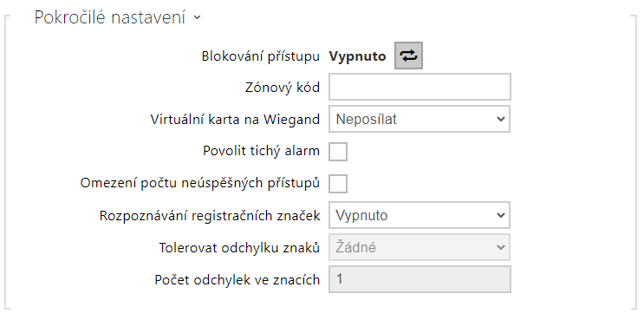The width and height of the screenshot is (644, 320).
Task: Click the Virtuální karta na Wiegand label
Action: tap(235, 119)
